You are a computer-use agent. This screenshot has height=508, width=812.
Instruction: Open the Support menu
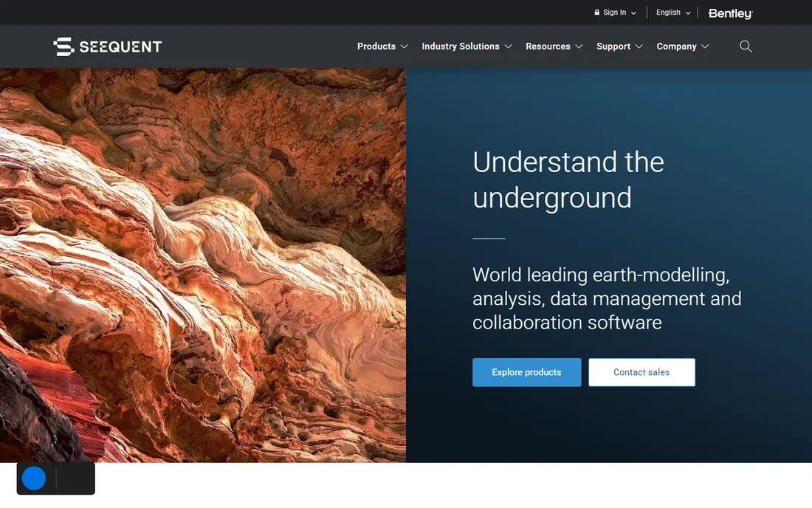point(613,47)
